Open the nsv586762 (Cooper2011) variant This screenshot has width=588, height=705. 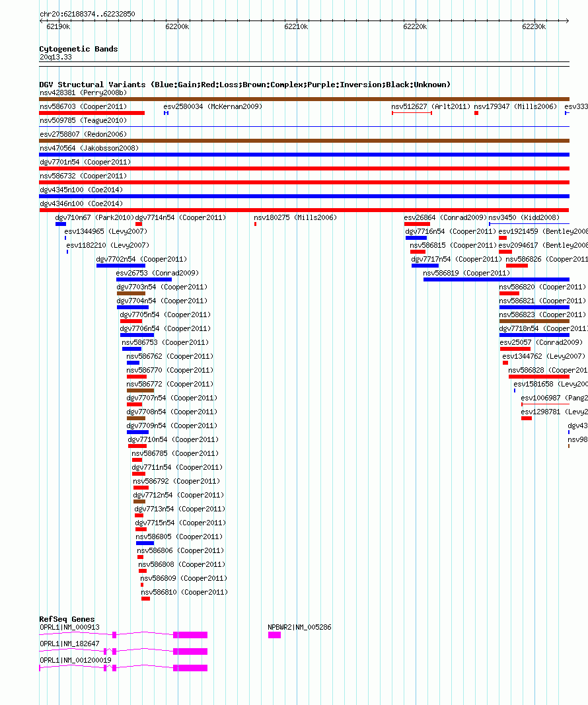click(170, 357)
